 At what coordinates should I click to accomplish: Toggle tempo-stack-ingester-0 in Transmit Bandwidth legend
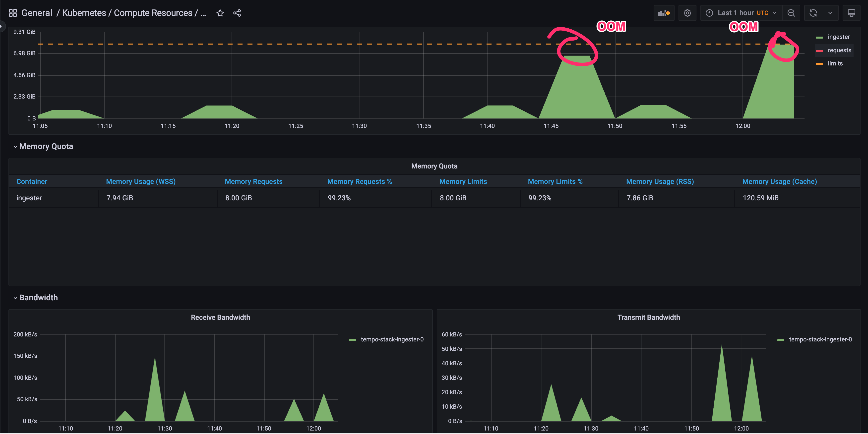[820, 339]
